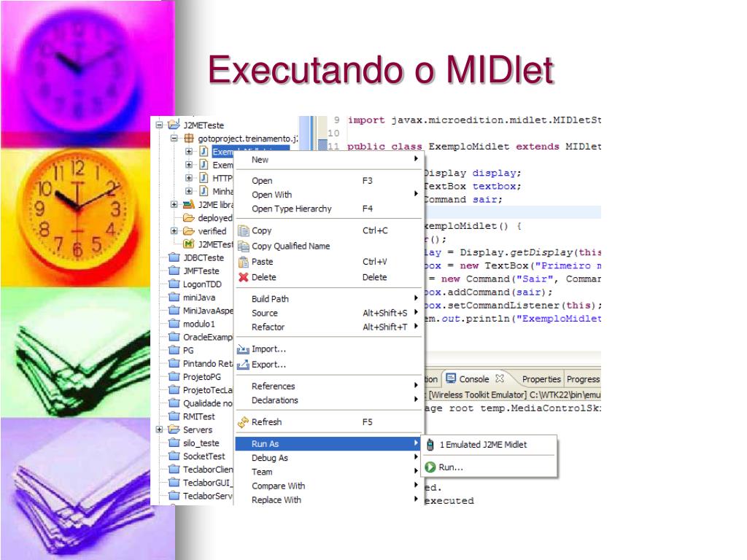Click line number 11 in editor
This screenshot has height=560, width=747.
[333, 146]
